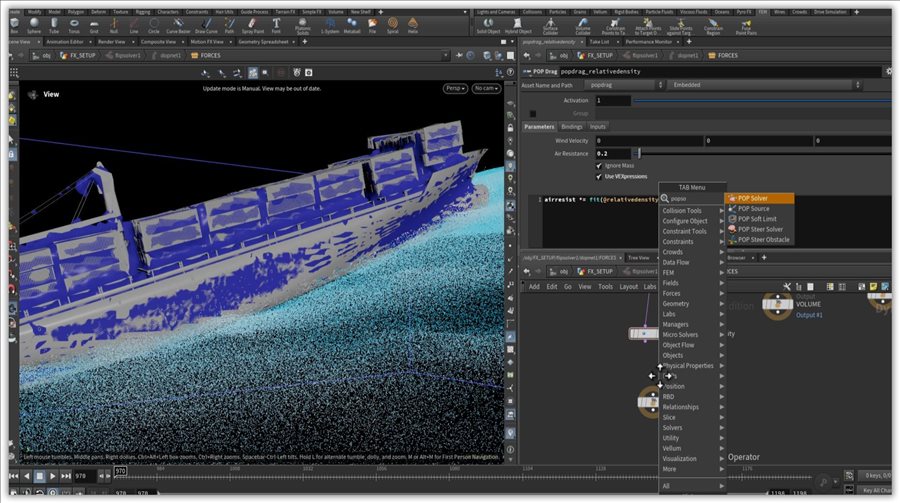Choose POP Source in TAB menu
The width and height of the screenshot is (900, 503).
pos(753,209)
